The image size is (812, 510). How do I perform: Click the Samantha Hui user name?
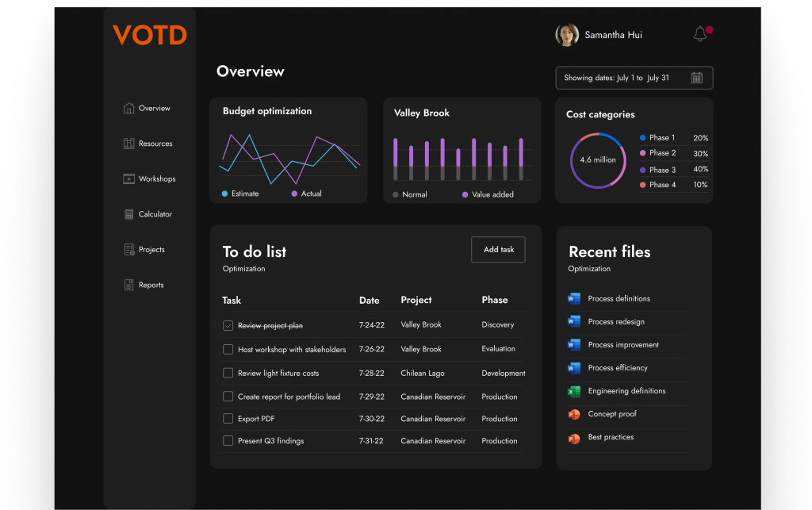pyautogui.click(x=613, y=35)
